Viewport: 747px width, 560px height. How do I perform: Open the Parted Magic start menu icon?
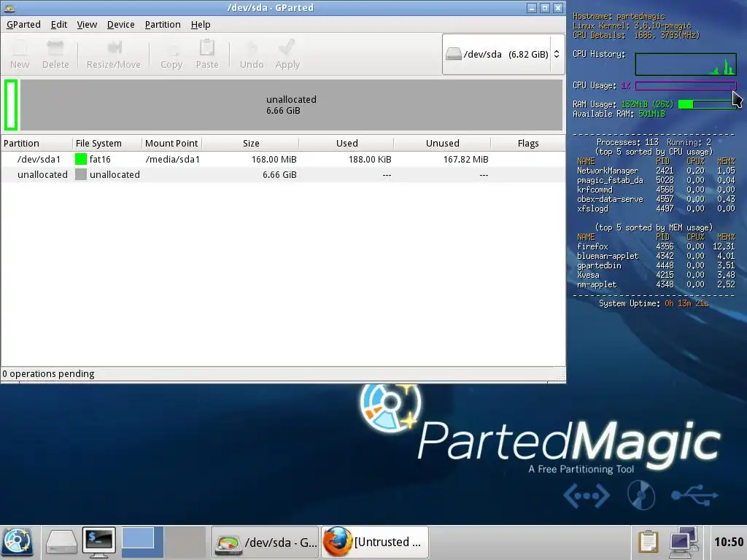pos(18,542)
